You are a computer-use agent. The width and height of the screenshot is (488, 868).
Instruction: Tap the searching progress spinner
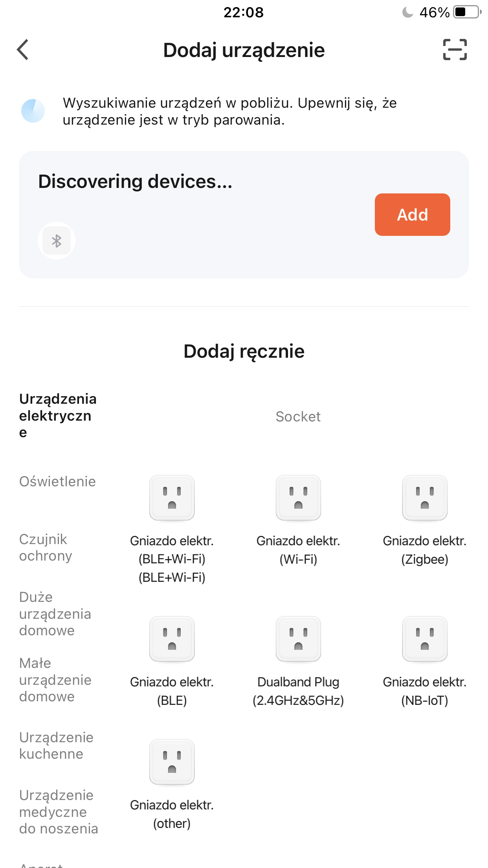pyautogui.click(x=33, y=111)
